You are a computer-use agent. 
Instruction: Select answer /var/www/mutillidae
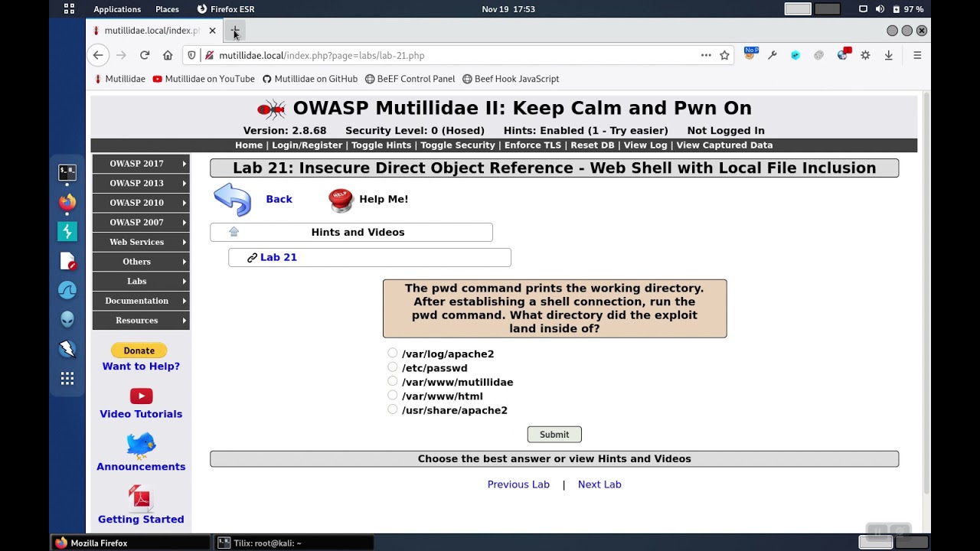point(392,381)
